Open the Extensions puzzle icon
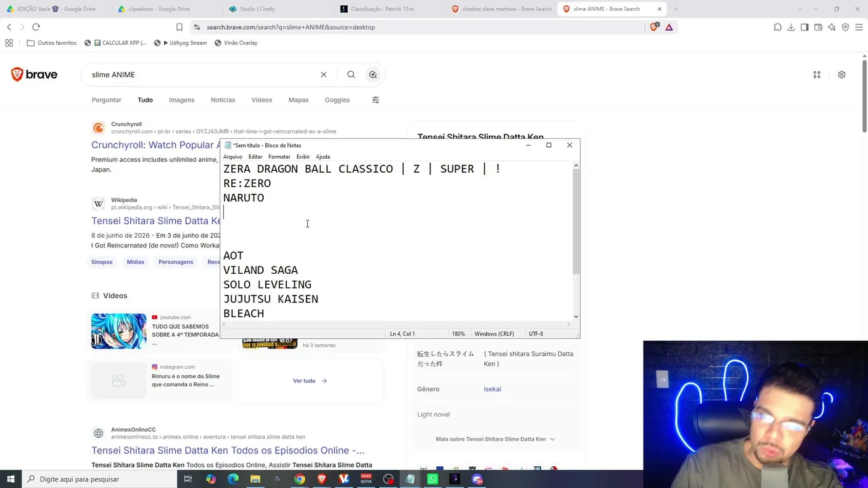This screenshot has width=868, height=488. point(777,27)
